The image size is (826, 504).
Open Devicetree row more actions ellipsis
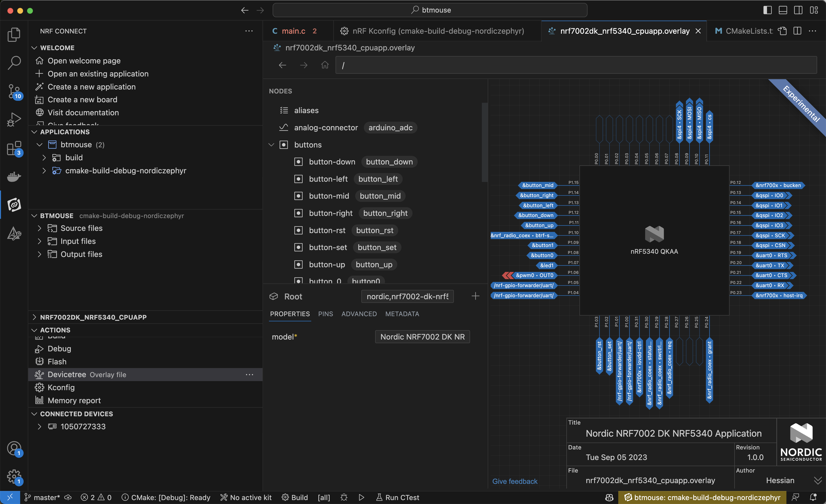(250, 375)
